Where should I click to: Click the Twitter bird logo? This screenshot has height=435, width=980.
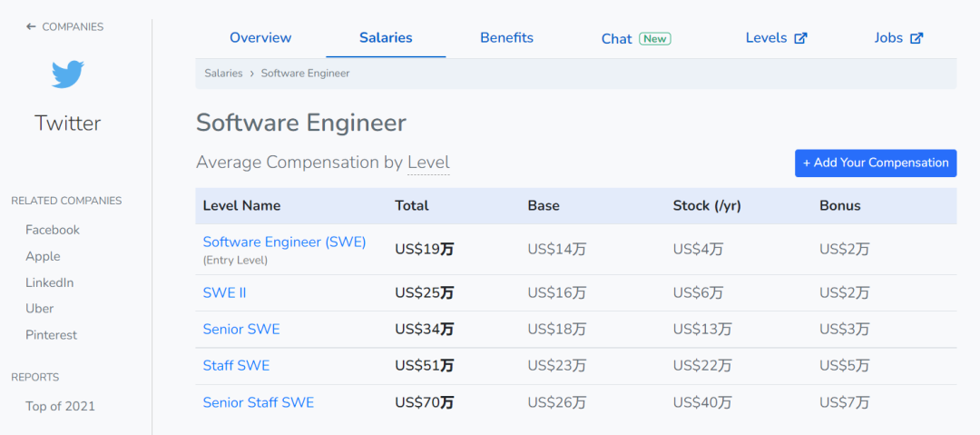(68, 74)
